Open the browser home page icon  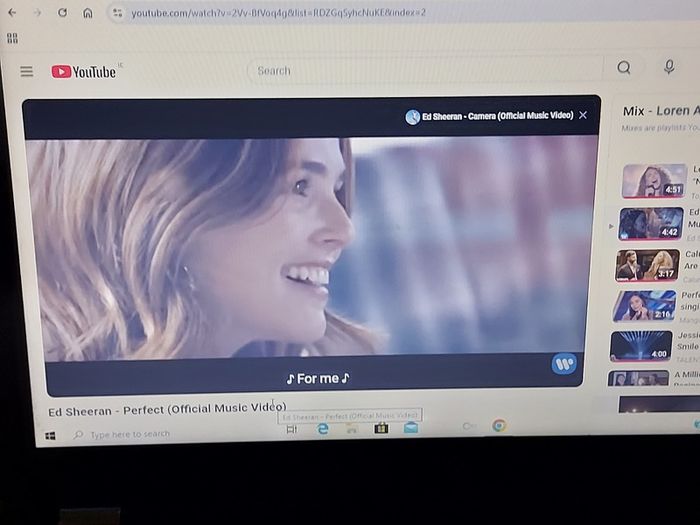click(88, 13)
